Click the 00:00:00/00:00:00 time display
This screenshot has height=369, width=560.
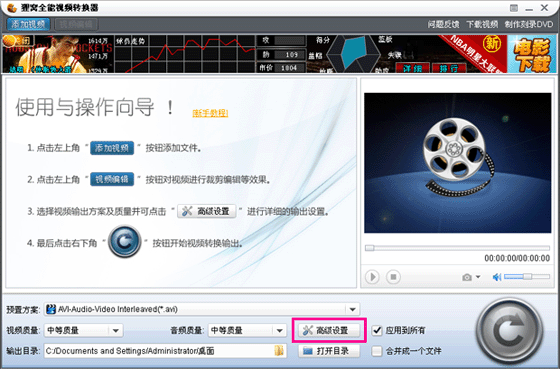point(517,258)
